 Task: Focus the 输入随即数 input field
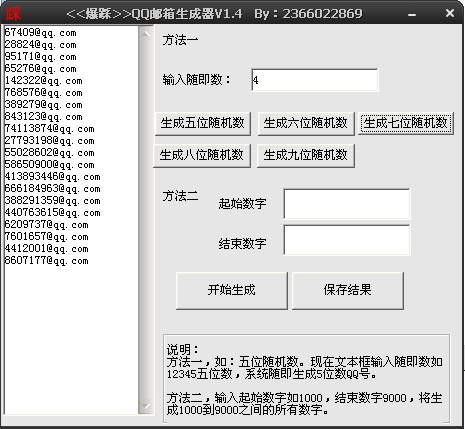(315, 80)
